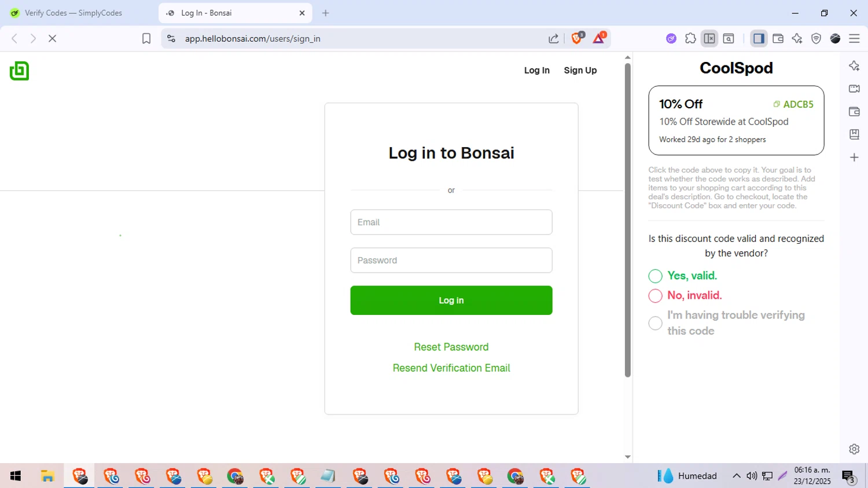Click scrollbar down arrow
Viewport: 868px width, 488px height.
[628, 457]
